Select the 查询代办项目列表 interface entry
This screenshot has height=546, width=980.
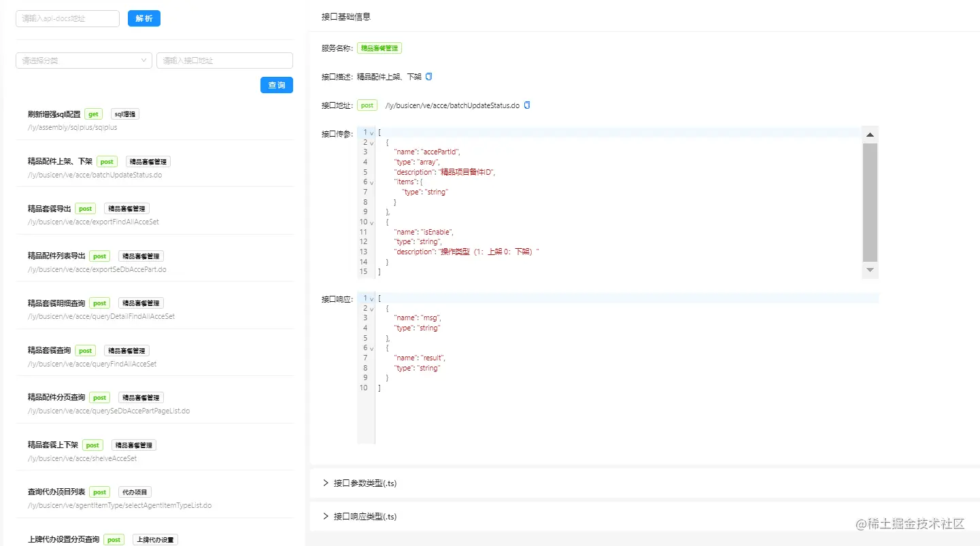(56, 492)
